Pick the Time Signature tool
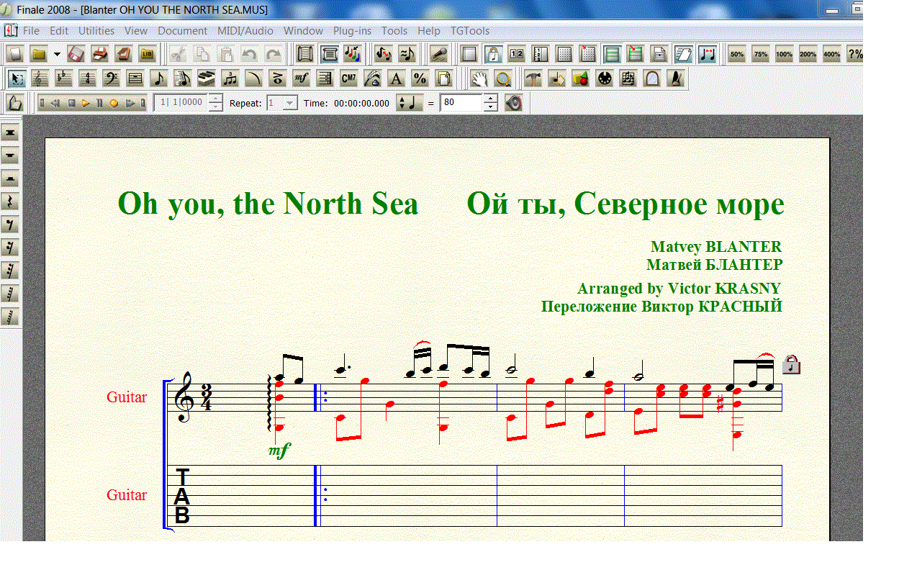This screenshot has width=917, height=588. [x=88, y=78]
